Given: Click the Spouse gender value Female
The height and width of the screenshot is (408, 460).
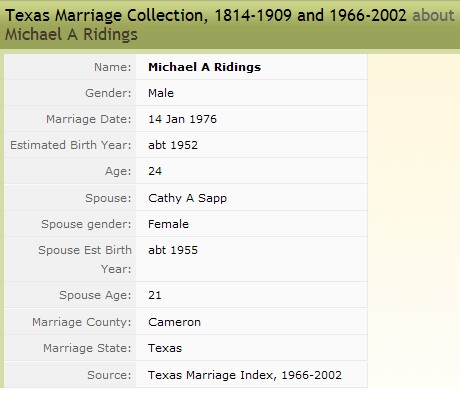Looking at the screenshot, I should click(168, 224).
